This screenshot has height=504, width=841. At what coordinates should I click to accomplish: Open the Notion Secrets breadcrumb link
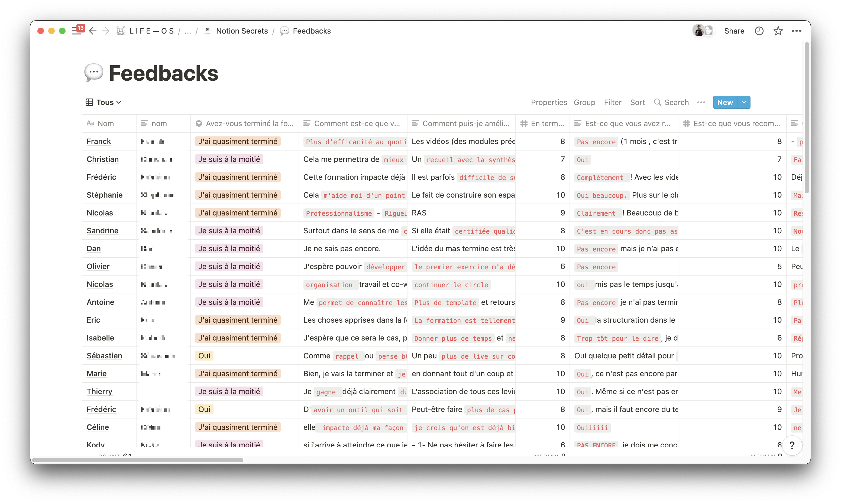pos(242,31)
